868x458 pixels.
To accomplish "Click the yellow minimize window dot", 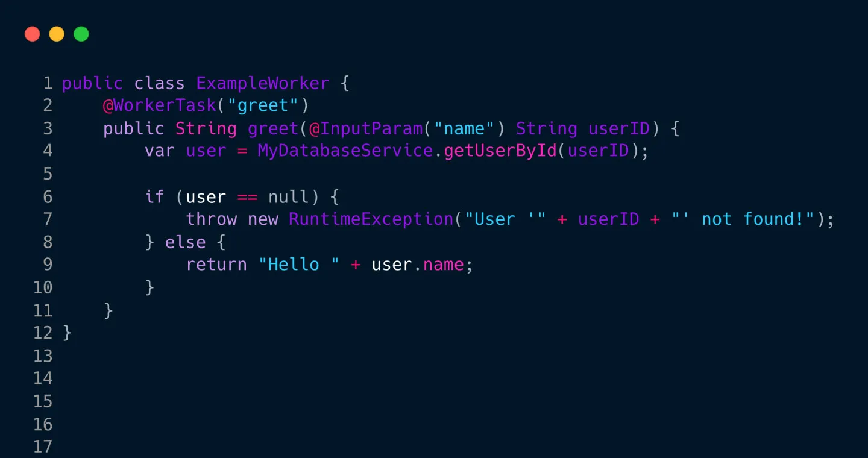I will click(57, 34).
